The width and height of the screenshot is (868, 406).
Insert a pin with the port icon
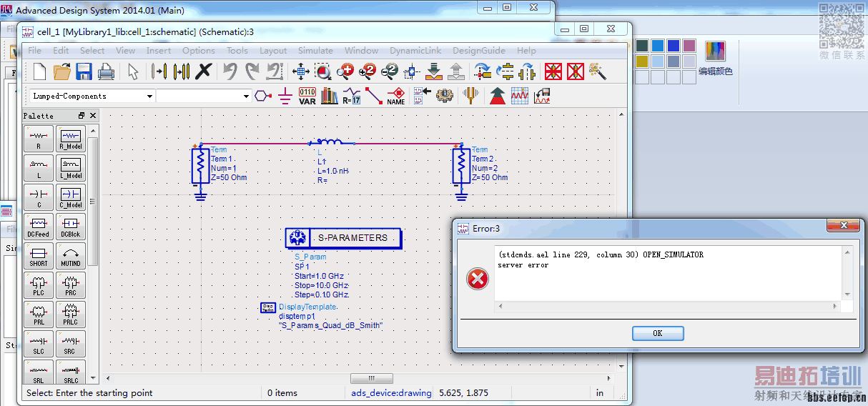pyautogui.click(x=263, y=96)
